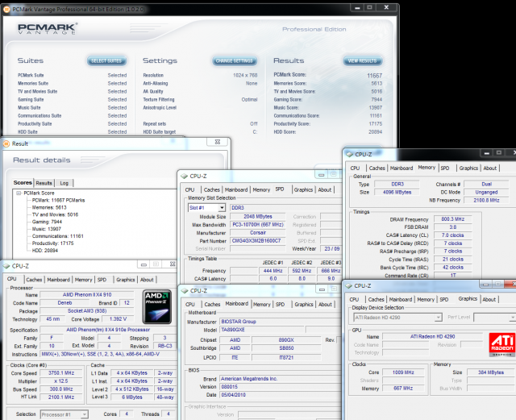Click the Manufacturer BIOSTAR Group field
The width and height of the screenshot is (516, 420).
click(281, 322)
